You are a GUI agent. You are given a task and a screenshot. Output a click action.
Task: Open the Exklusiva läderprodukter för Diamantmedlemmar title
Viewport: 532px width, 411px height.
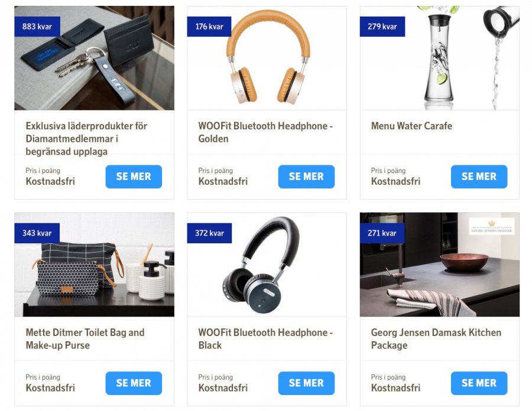coord(86,139)
